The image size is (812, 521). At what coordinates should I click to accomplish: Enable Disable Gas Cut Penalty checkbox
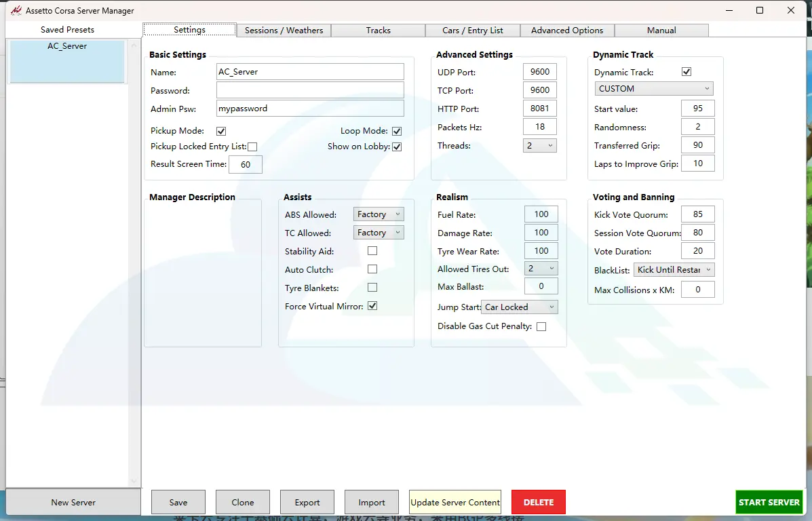pos(541,326)
